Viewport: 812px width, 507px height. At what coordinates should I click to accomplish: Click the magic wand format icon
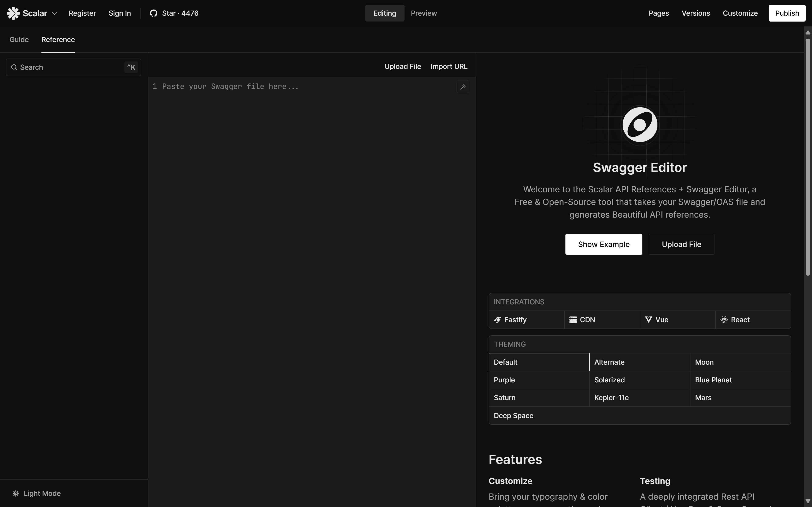(463, 87)
